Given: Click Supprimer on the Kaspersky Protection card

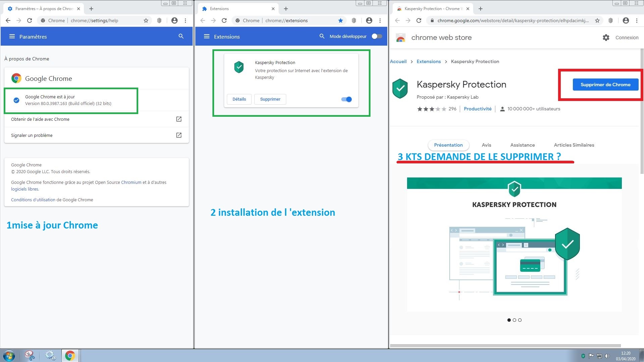Looking at the screenshot, I should [x=270, y=99].
